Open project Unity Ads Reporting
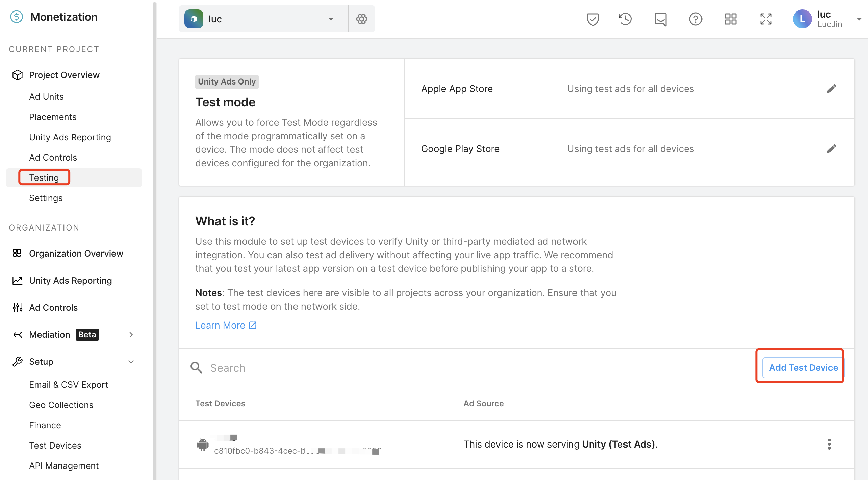Image resolution: width=868 pixels, height=480 pixels. click(70, 137)
